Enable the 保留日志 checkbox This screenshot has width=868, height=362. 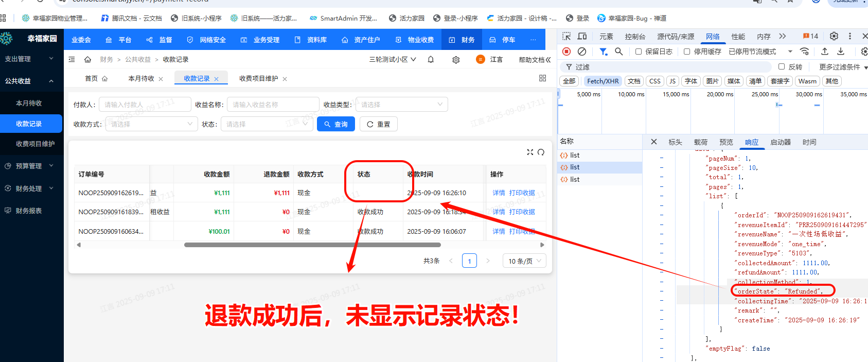tap(639, 51)
